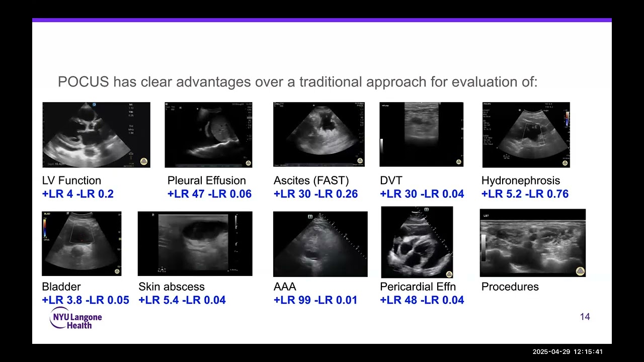Click the 'Bladder' label
Viewport: 644px width, 362px height.
click(61, 287)
